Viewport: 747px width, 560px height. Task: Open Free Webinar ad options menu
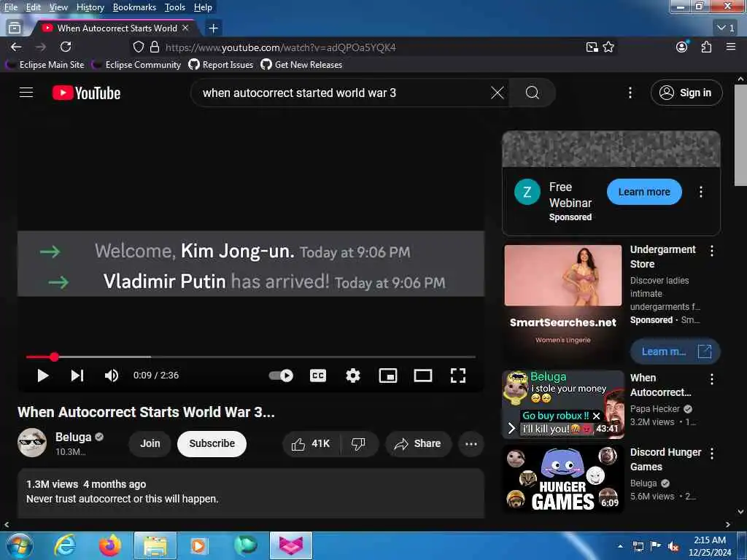[701, 192]
